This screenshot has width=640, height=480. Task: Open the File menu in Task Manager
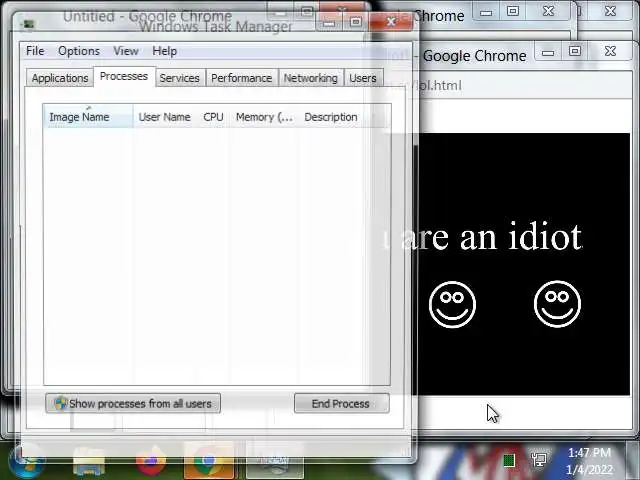(35, 51)
